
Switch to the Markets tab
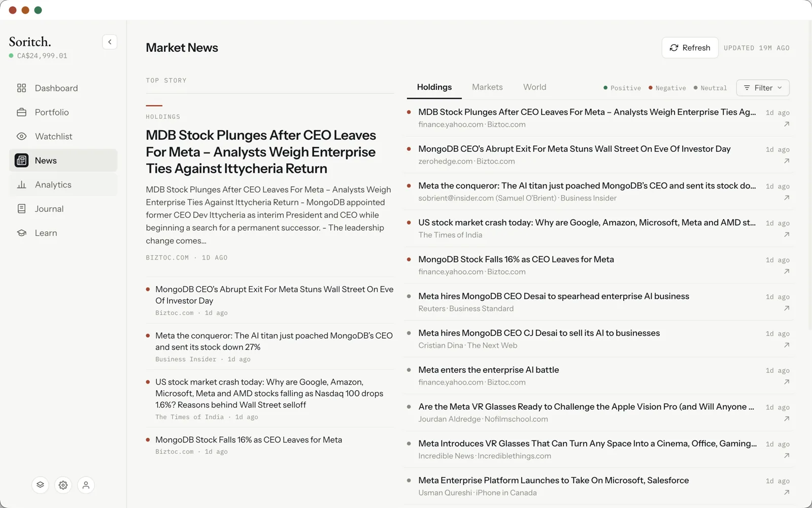[487, 87]
